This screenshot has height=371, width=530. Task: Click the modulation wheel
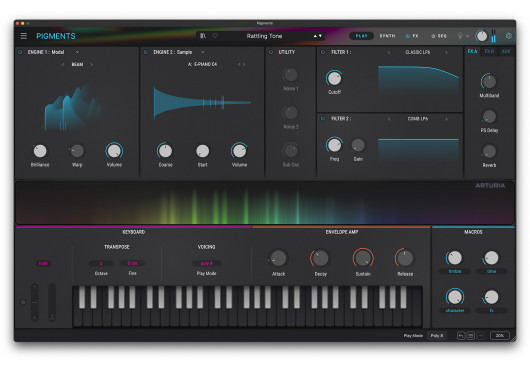tap(51, 302)
